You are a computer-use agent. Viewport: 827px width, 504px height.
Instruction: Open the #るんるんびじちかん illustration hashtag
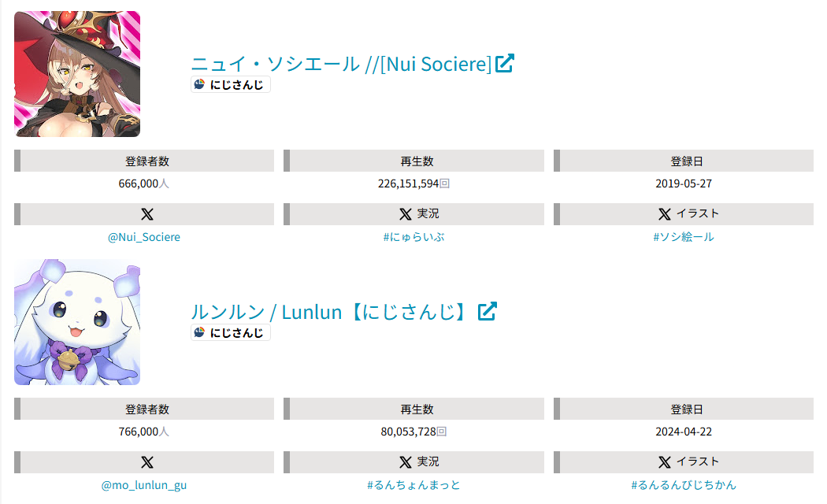click(684, 485)
